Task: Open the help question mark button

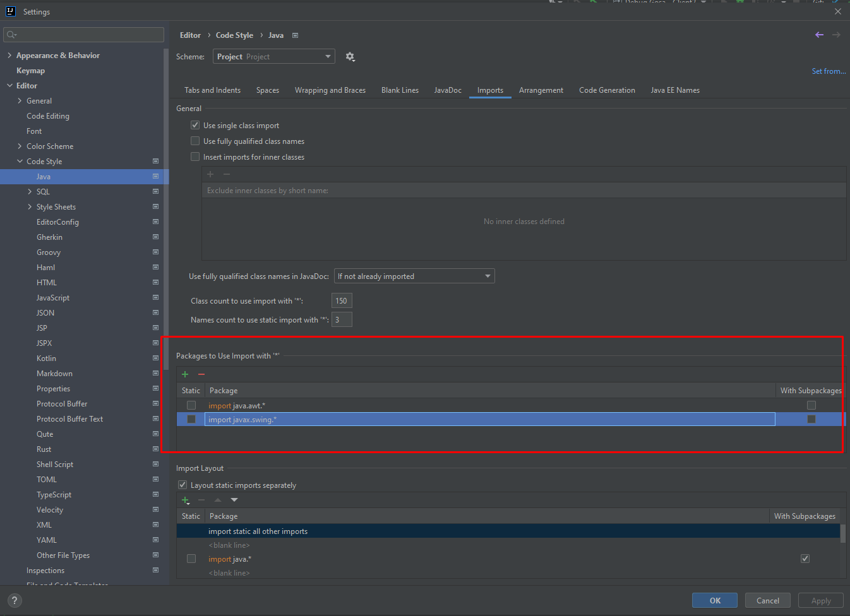Action: 15,601
